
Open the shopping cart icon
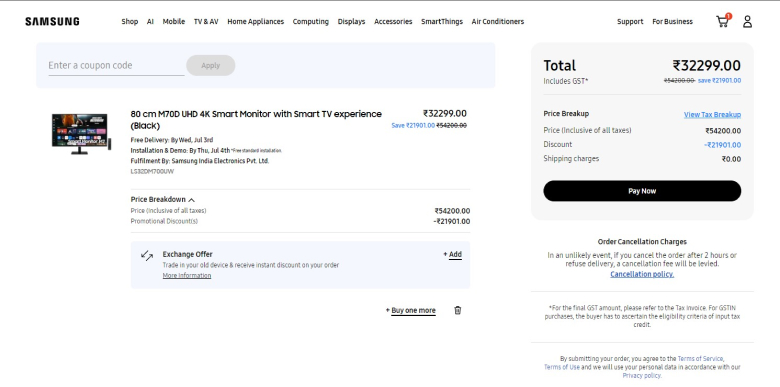point(723,21)
